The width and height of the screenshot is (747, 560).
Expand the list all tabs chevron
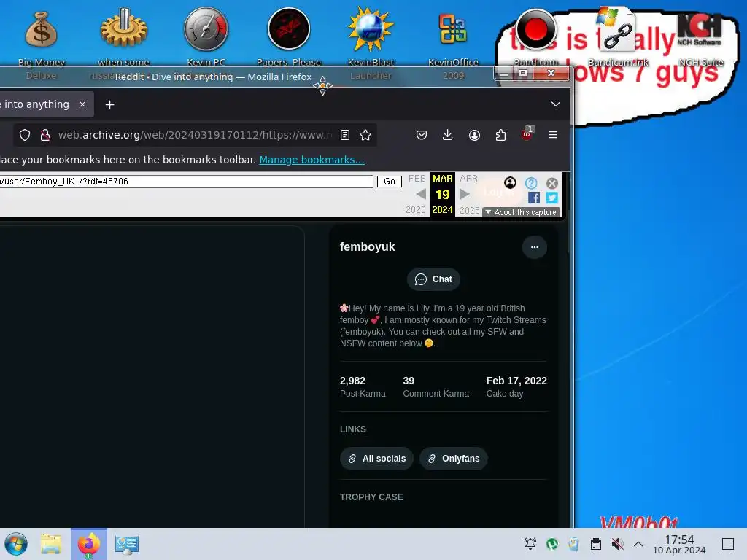point(555,104)
